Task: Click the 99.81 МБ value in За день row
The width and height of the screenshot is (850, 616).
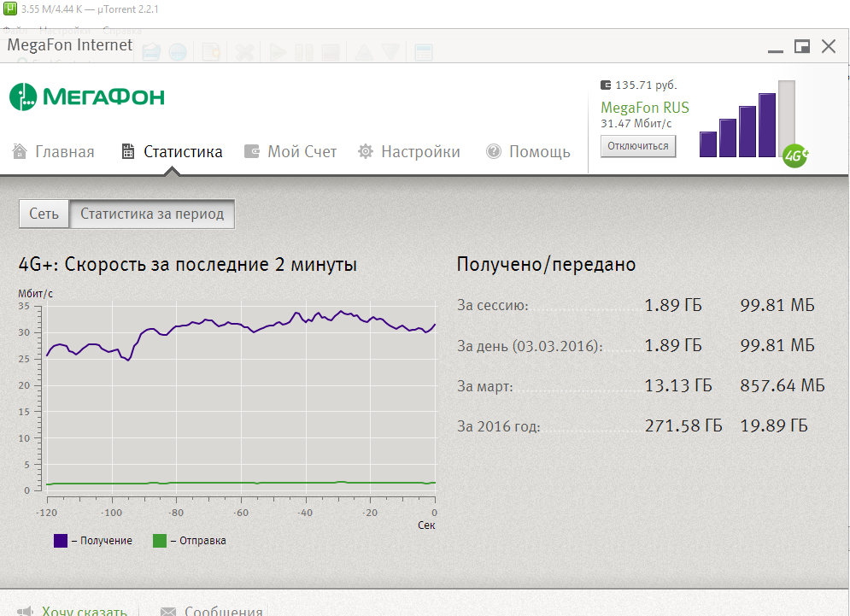Action: (x=777, y=345)
